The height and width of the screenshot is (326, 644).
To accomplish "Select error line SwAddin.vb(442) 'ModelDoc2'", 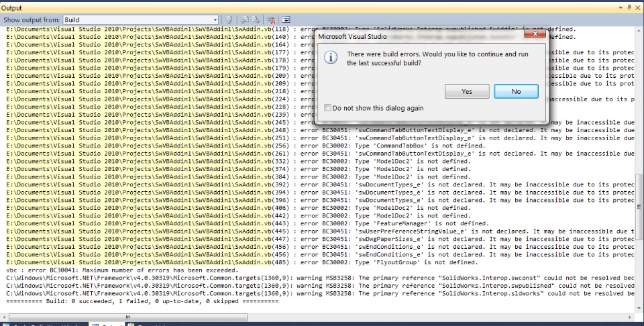I will (238, 216).
